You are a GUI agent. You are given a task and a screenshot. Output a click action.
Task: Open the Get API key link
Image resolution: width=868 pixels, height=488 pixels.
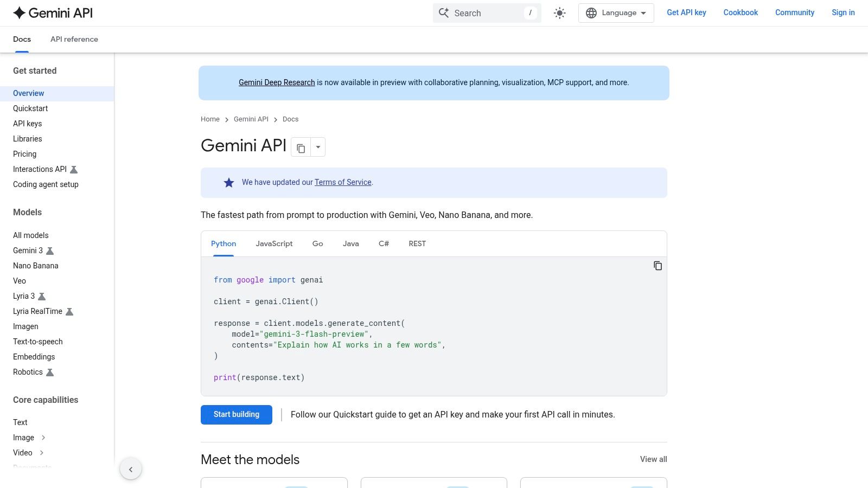[x=686, y=12]
